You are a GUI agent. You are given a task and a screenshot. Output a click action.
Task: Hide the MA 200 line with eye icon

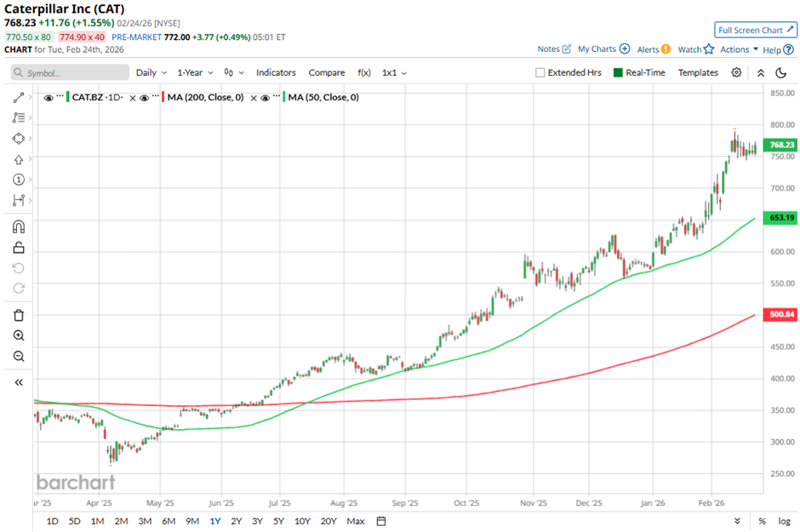coord(145,98)
